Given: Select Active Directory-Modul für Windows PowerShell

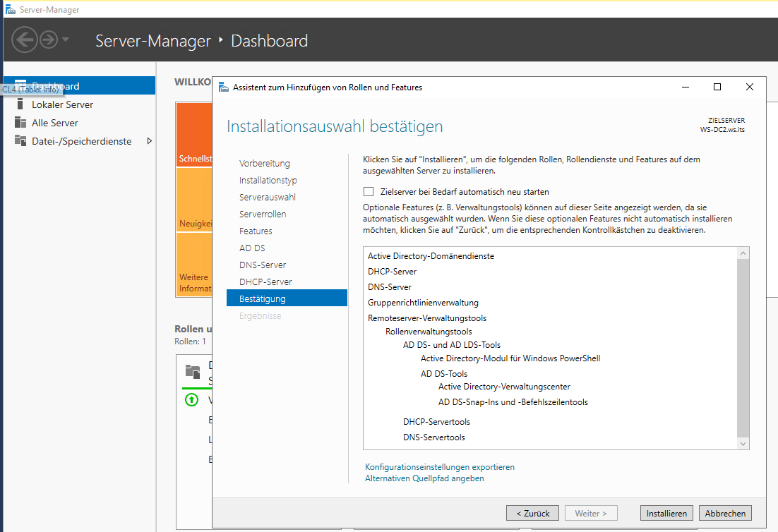Looking at the screenshot, I should coord(510,358).
